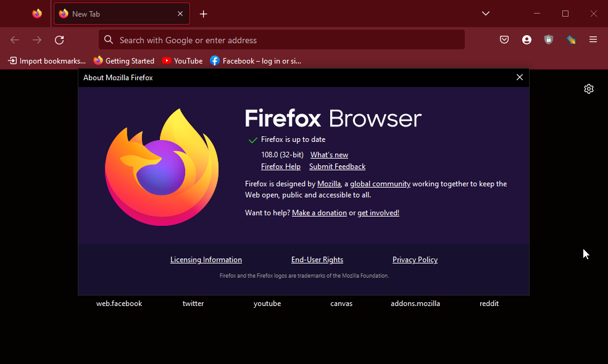Follow the global community link
The height and width of the screenshot is (364, 608).
pyautogui.click(x=380, y=184)
